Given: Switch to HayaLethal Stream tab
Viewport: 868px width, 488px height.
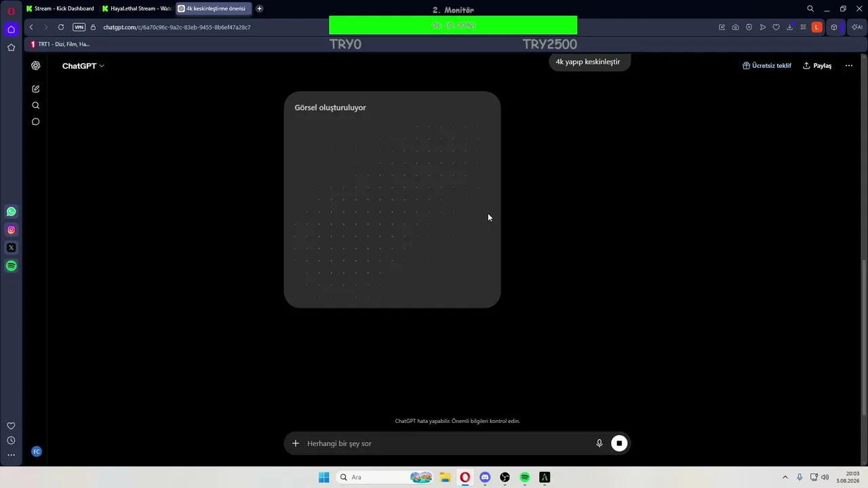Looking at the screenshot, I should click(136, 9).
